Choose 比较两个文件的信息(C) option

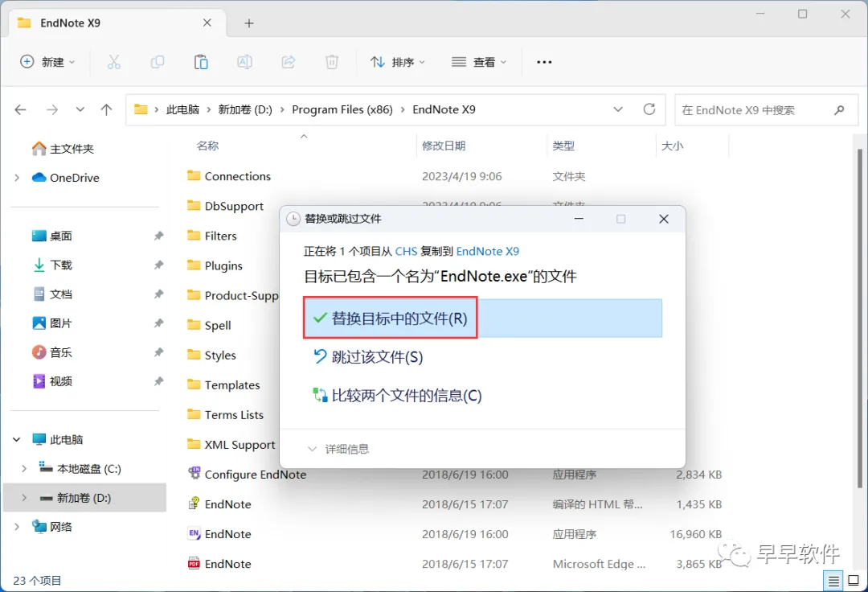[398, 396]
